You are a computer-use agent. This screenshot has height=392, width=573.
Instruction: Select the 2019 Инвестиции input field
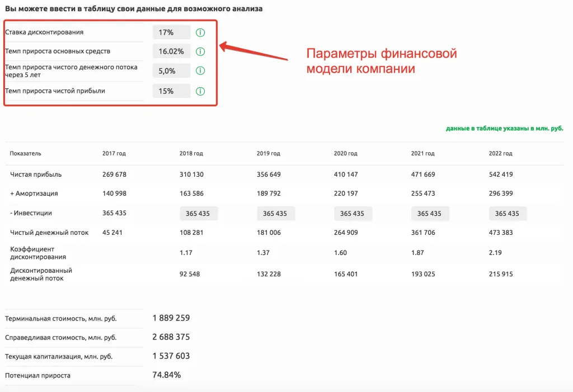(275, 214)
